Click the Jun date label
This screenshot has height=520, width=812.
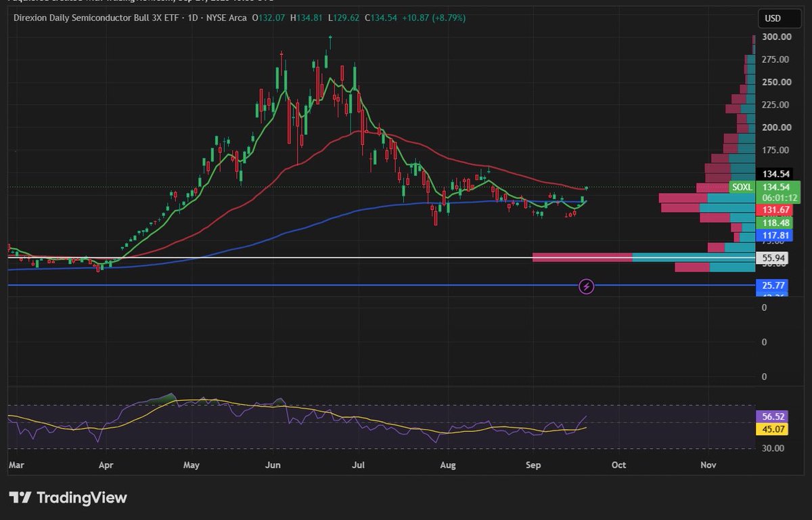[x=273, y=465]
